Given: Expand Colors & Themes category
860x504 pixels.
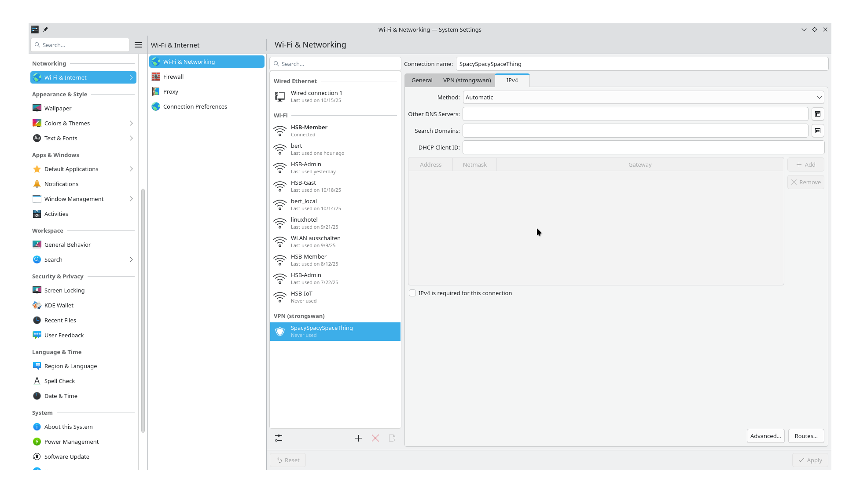Looking at the screenshot, I should point(131,123).
